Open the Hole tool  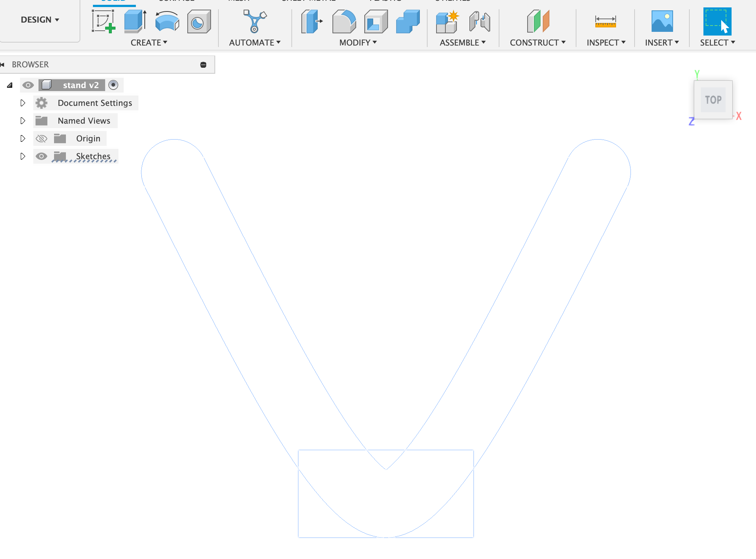[x=198, y=21]
